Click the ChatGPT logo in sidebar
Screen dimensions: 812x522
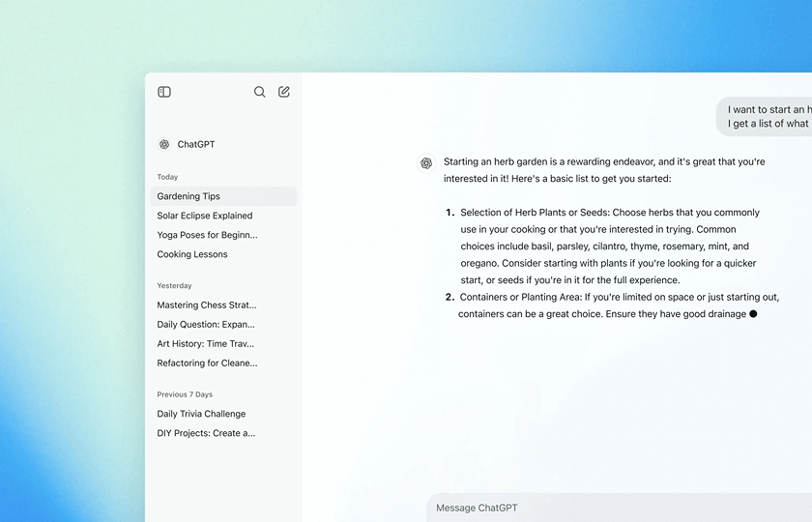click(x=164, y=144)
